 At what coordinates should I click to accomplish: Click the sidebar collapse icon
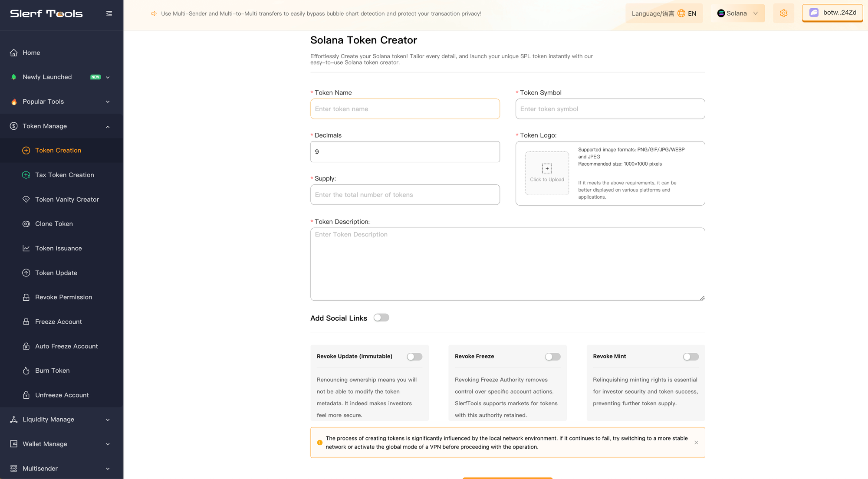click(109, 13)
